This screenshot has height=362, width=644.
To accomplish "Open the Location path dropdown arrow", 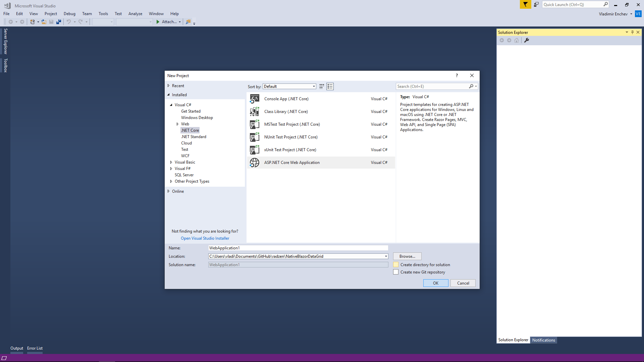I will click(386, 256).
